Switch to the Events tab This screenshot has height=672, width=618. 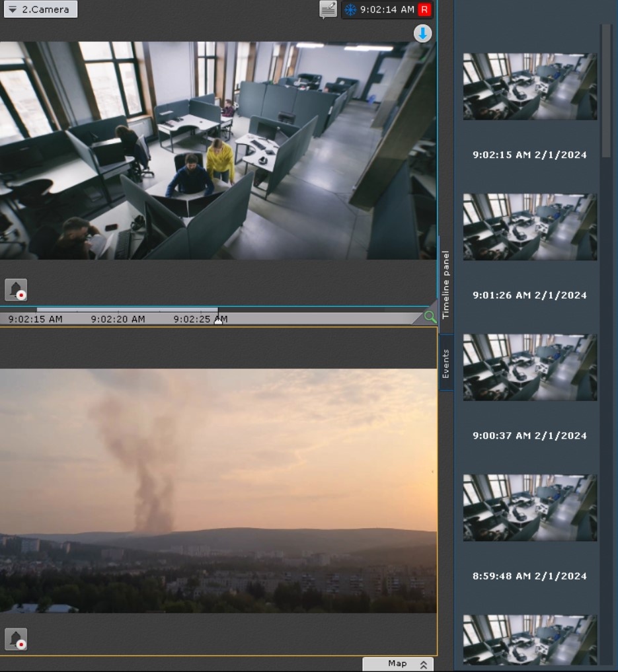click(446, 363)
